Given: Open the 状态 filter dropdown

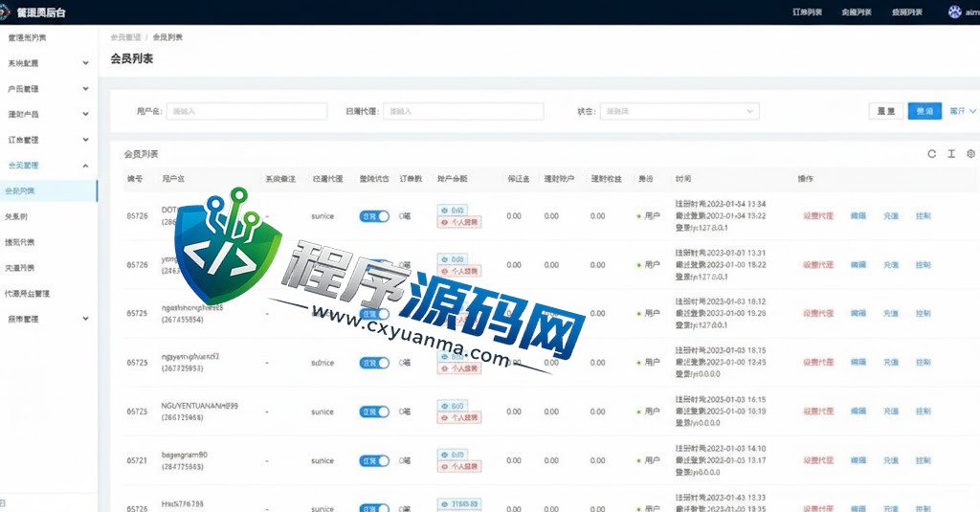Looking at the screenshot, I should tap(679, 111).
